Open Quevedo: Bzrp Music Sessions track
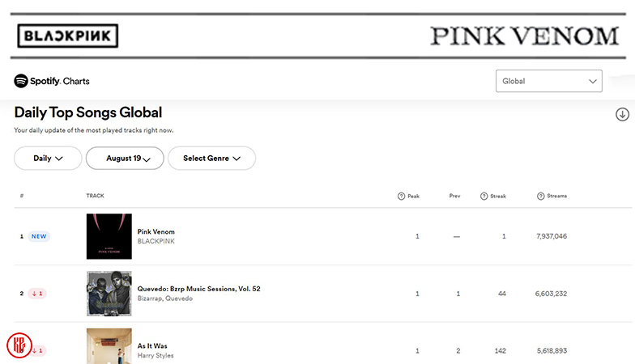 [x=198, y=289]
